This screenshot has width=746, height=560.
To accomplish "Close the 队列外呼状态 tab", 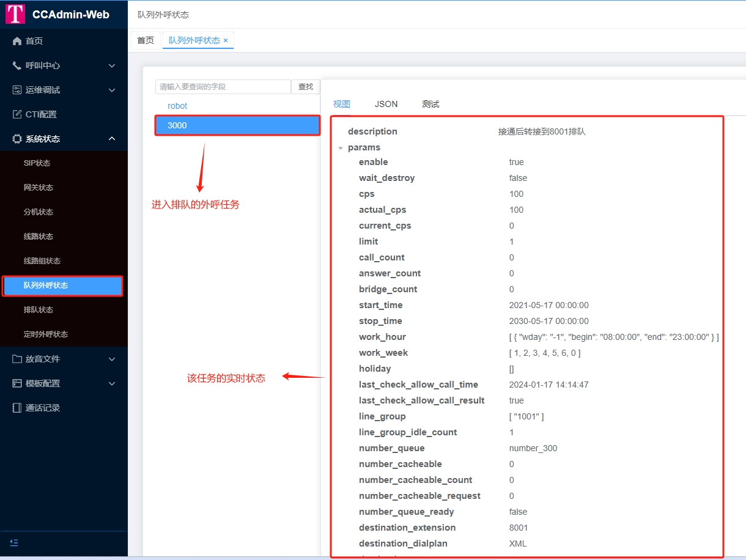I will pos(226,40).
